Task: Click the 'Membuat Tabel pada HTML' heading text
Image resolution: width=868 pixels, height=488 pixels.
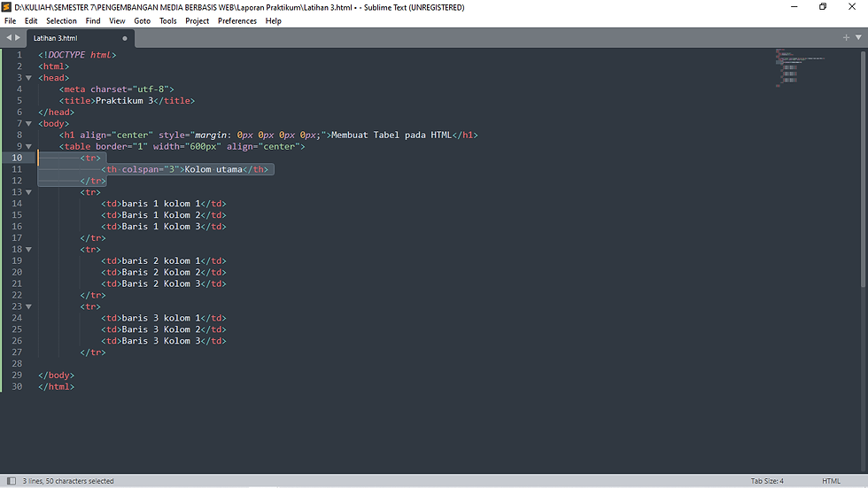Action: tap(391, 135)
